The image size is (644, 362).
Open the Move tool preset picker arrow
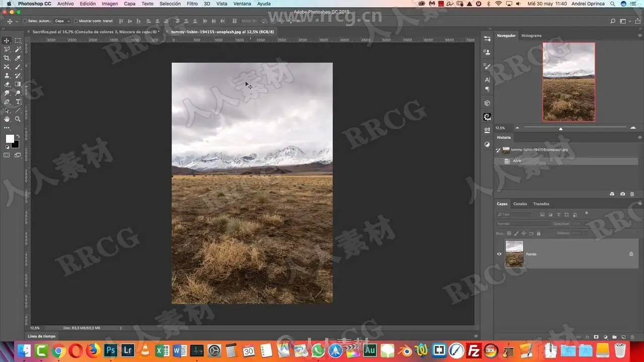pyautogui.click(x=17, y=22)
